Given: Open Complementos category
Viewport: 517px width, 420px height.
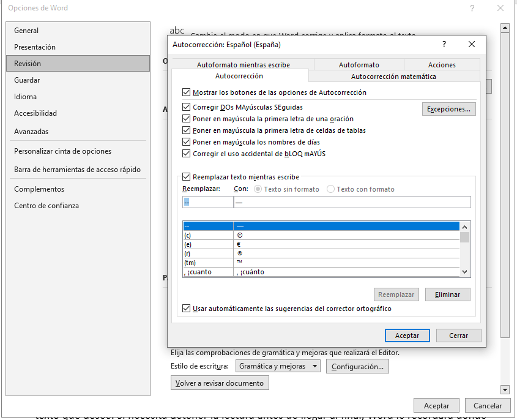Looking at the screenshot, I should [78, 189].
